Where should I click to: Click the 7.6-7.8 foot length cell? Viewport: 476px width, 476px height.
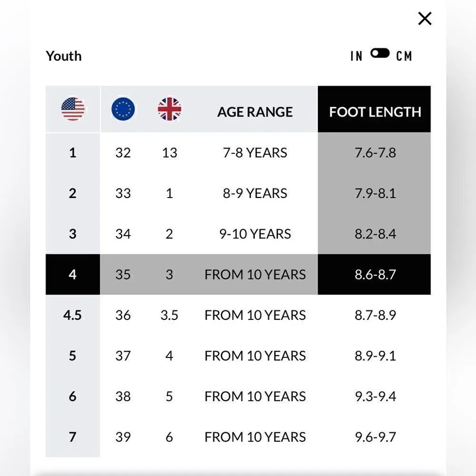coord(374,153)
